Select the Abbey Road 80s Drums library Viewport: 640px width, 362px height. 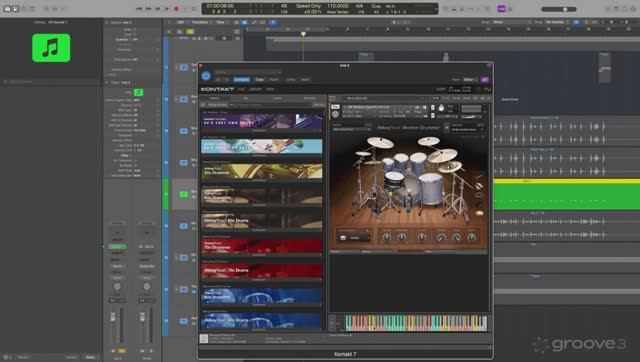(262, 320)
